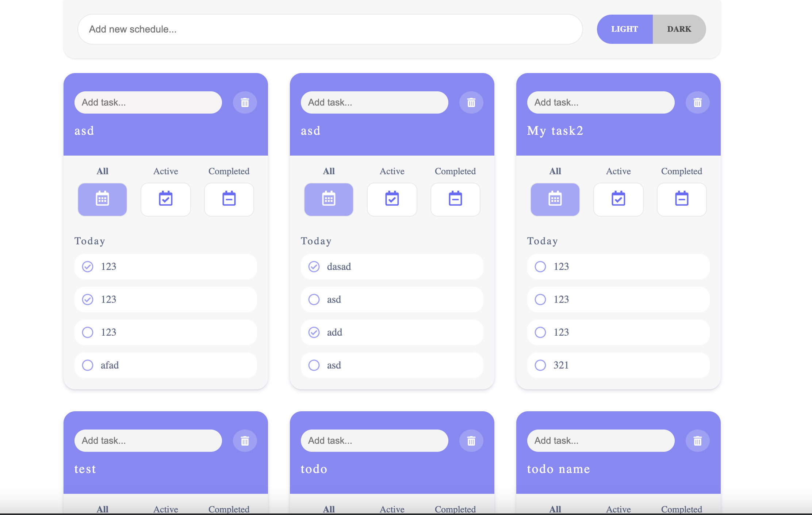Click 'Completed' tab label in first 'asd' card

(x=229, y=171)
